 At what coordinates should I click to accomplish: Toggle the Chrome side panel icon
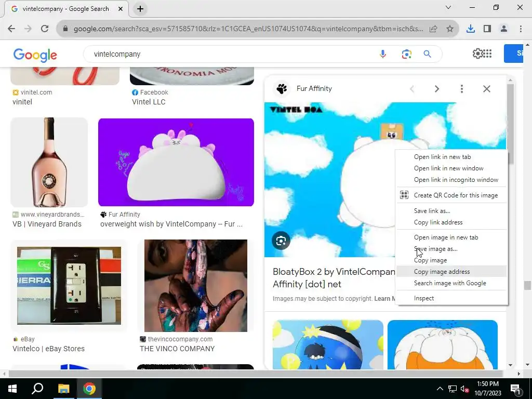click(487, 29)
